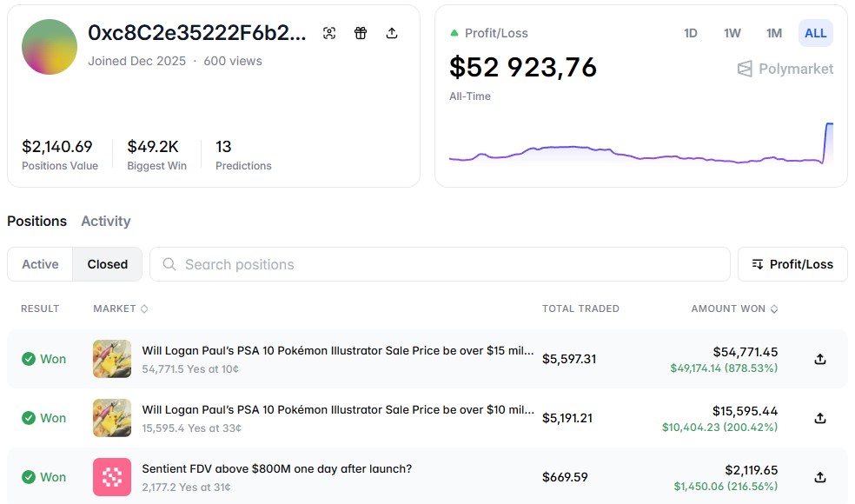Click green triangle next to Profit/Loss
Image resolution: width=855 pixels, height=504 pixels.
coord(454,33)
